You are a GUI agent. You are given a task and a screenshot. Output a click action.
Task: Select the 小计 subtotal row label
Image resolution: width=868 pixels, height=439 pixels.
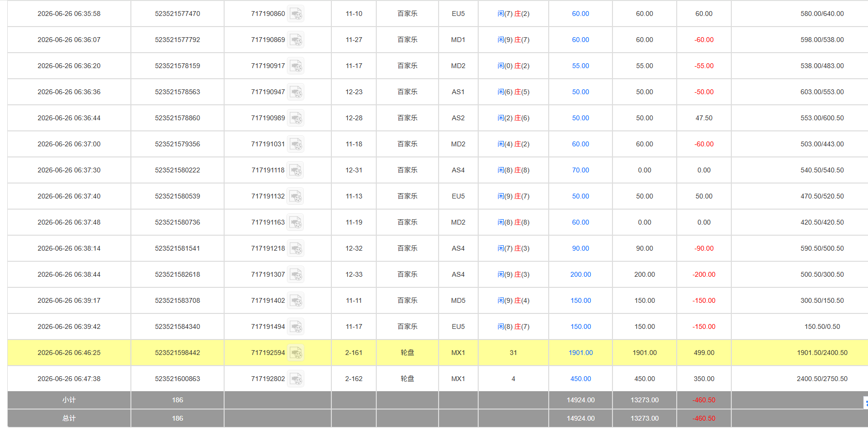[69, 400]
